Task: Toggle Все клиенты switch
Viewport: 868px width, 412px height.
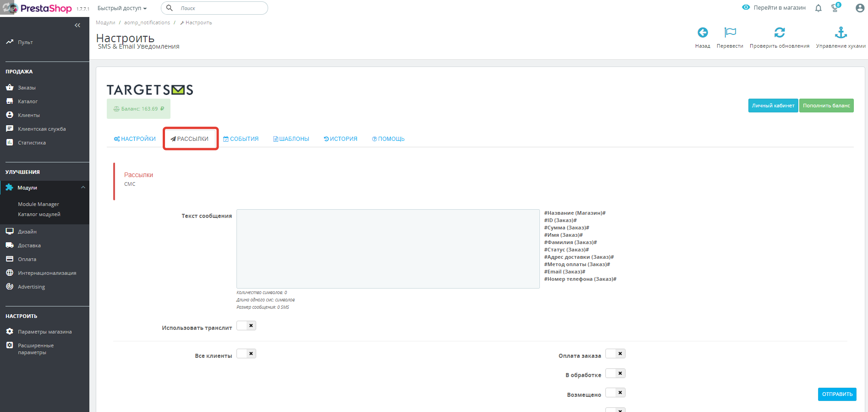Action: [246, 354]
